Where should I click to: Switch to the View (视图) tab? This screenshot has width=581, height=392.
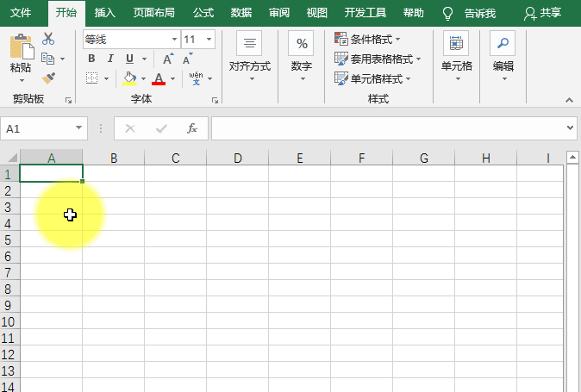(317, 13)
